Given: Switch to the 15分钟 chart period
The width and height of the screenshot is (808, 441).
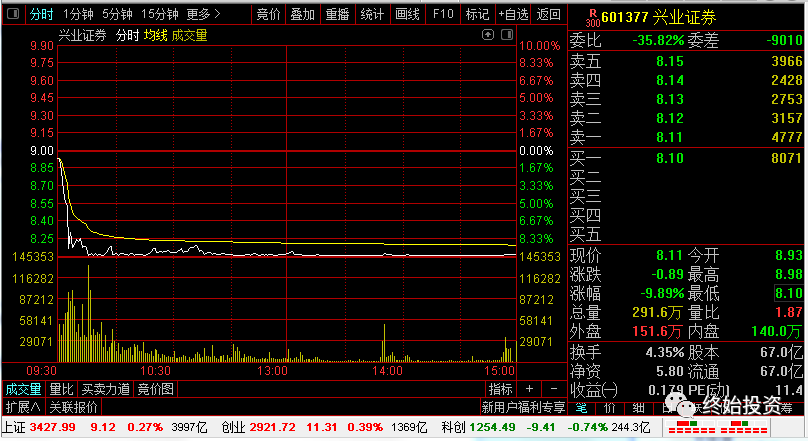Looking at the screenshot, I should point(160,14).
